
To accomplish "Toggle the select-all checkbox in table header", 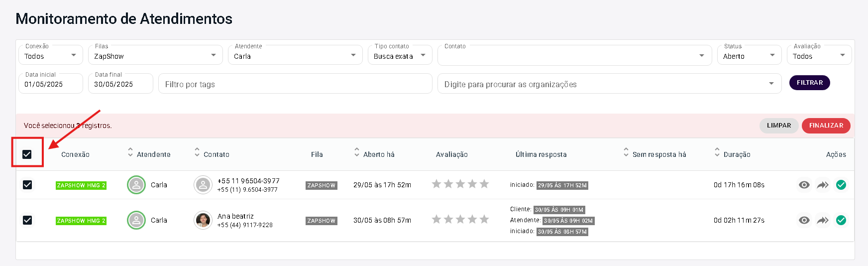I will (27, 154).
